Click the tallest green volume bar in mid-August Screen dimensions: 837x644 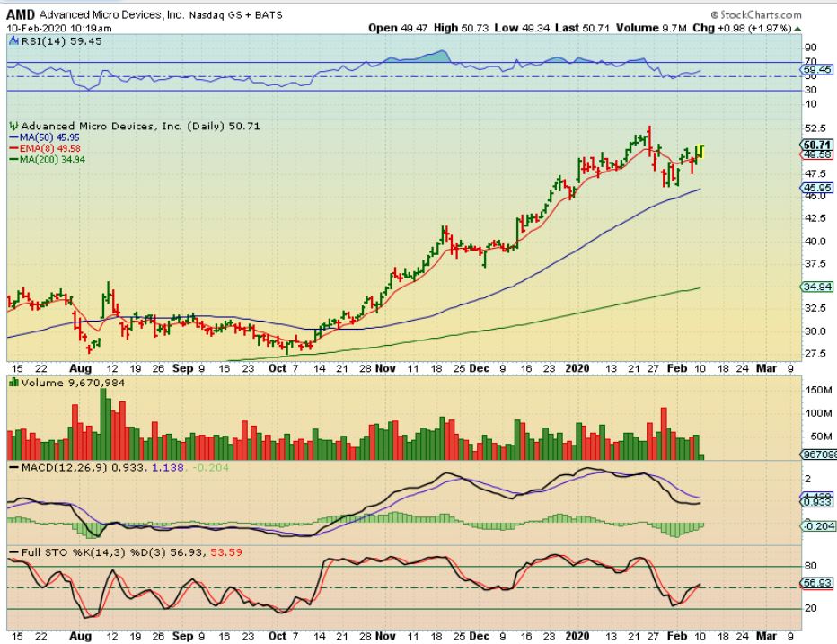point(103,424)
